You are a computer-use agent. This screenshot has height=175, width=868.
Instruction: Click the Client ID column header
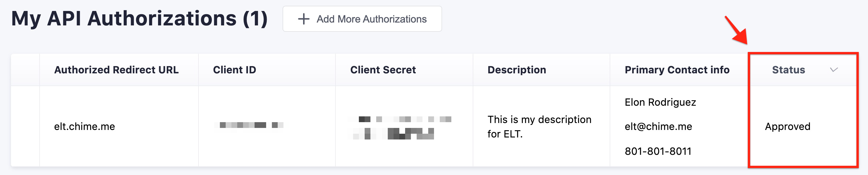click(235, 70)
